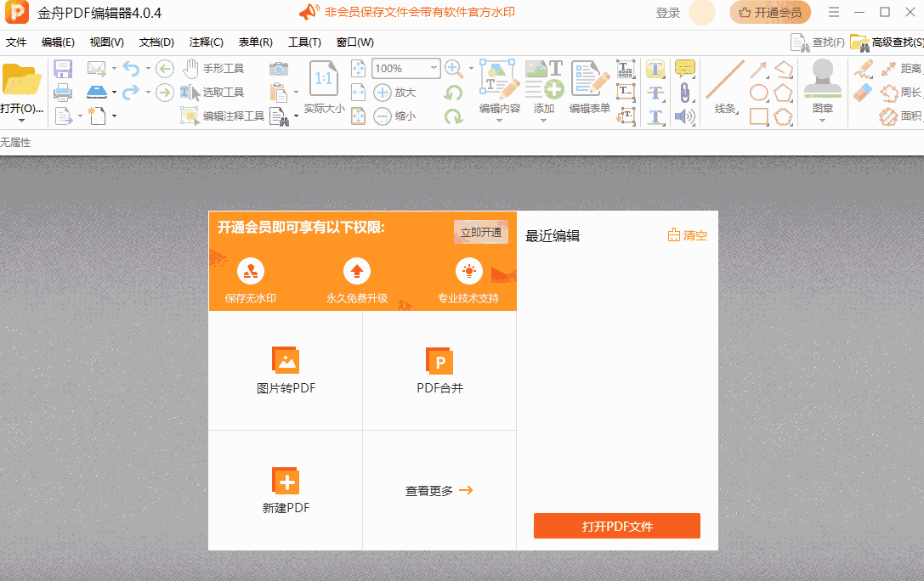Save the document with the floppy disk icon

coord(63,68)
